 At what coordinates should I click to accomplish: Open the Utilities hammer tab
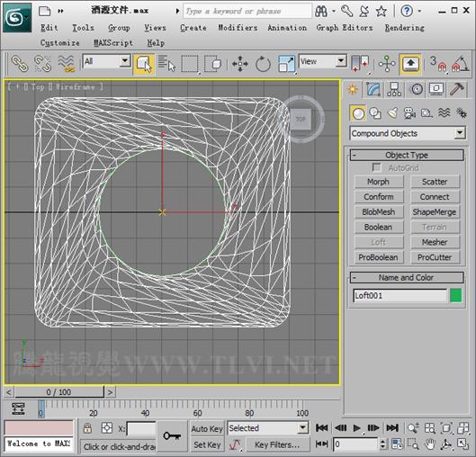pyautogui.click(x=456, y=89)
